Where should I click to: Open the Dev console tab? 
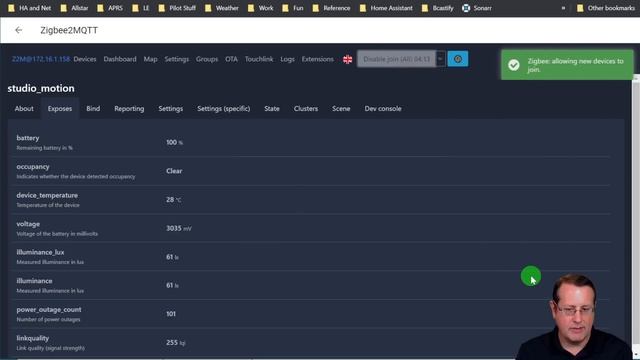383,109
